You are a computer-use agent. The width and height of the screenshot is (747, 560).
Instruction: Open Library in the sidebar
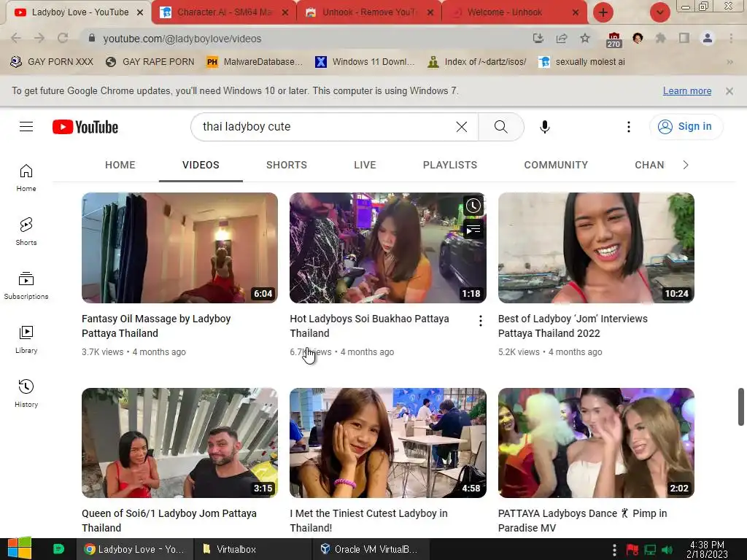(x=26, y=340)
